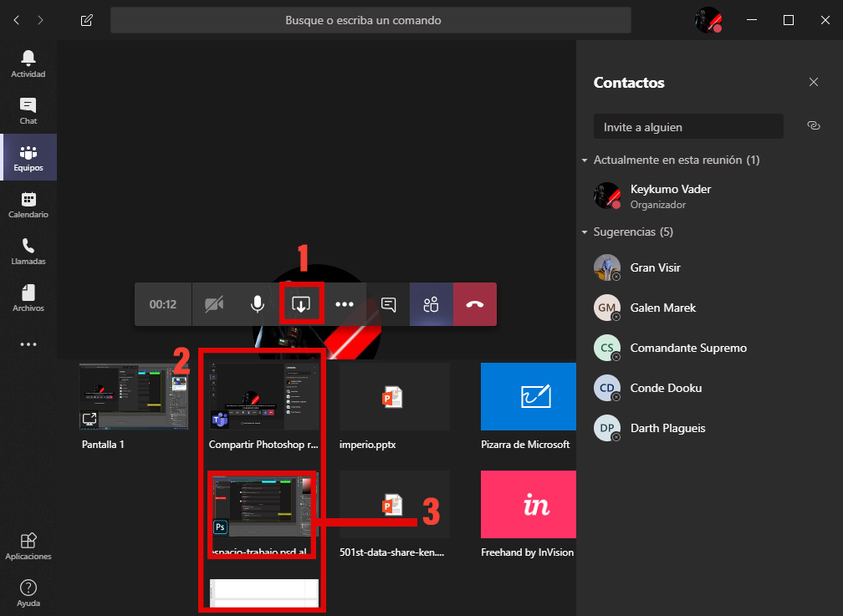The image size is (843, 616).
Task: Start screen sharing from the call toolbar
Action: [301, 303]
